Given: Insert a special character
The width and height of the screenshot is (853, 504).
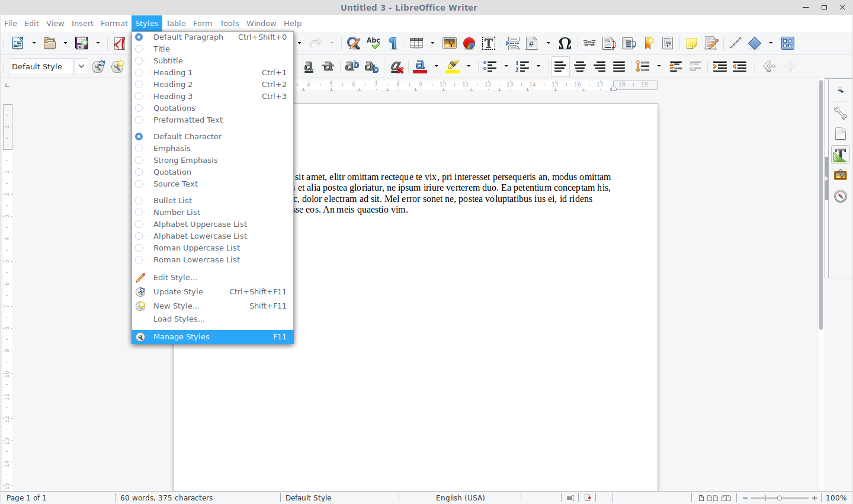Looking at the screenshot, I should (565, 43).
